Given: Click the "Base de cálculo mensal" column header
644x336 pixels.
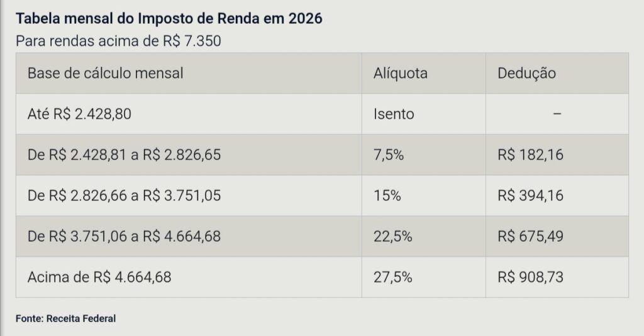Looking at the screenshot, I should tap(105, 73).
